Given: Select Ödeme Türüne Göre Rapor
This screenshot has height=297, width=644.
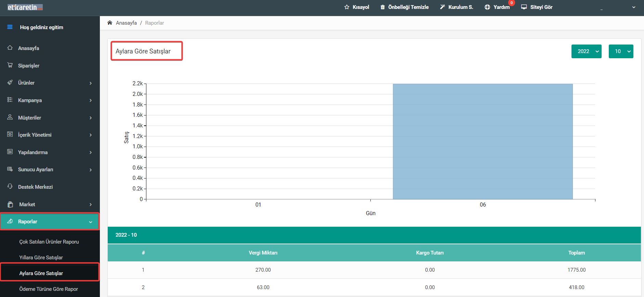Looking at the screenshot, I should pos(49,289).
